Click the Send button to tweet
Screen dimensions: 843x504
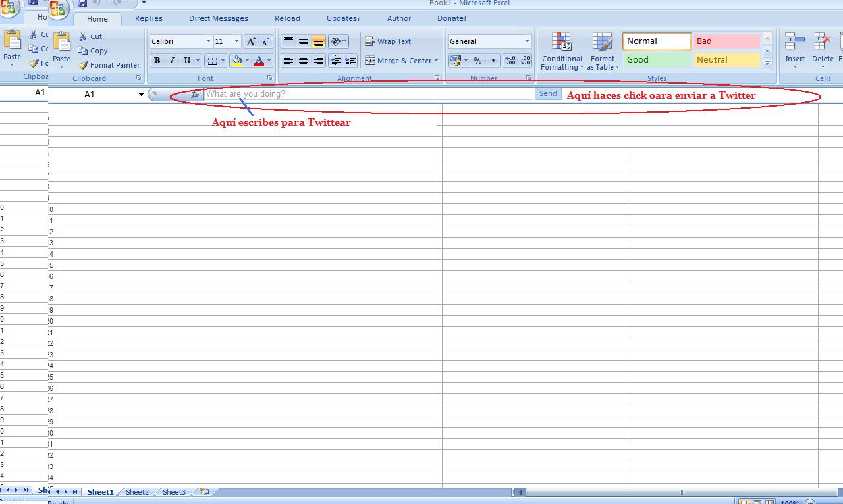pyautogui.click(x=548, y=93)
